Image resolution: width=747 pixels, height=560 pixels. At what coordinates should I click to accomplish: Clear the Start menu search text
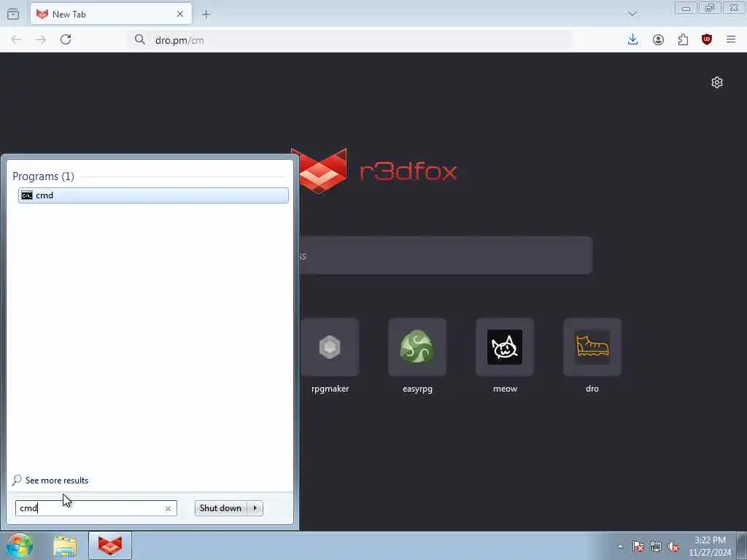[x=168, y=508]
